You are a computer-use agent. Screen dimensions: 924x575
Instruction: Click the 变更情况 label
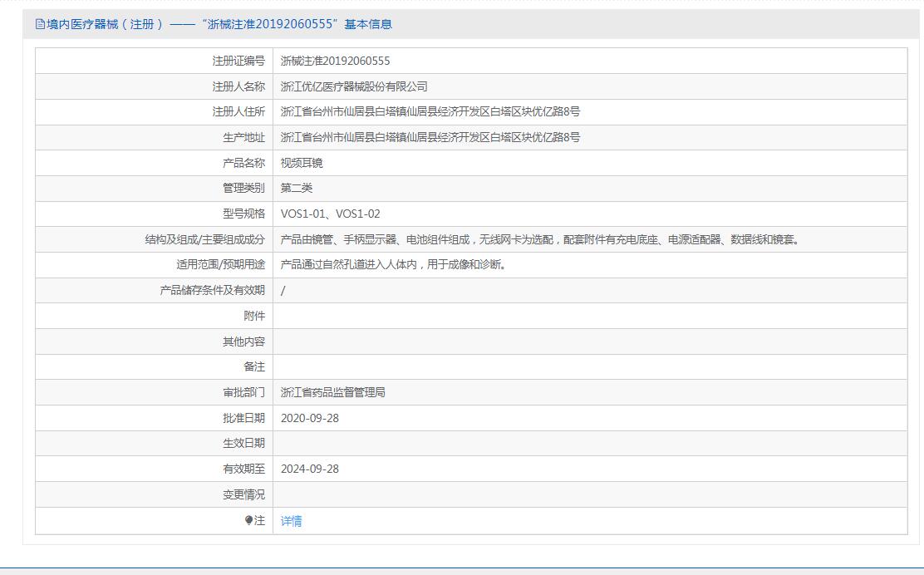(244, 495)
